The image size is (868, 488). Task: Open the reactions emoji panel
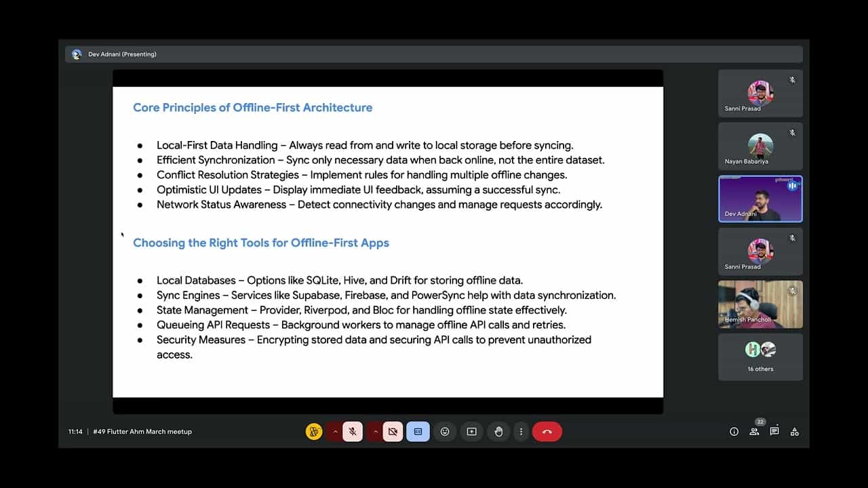[x=445, y=431]
